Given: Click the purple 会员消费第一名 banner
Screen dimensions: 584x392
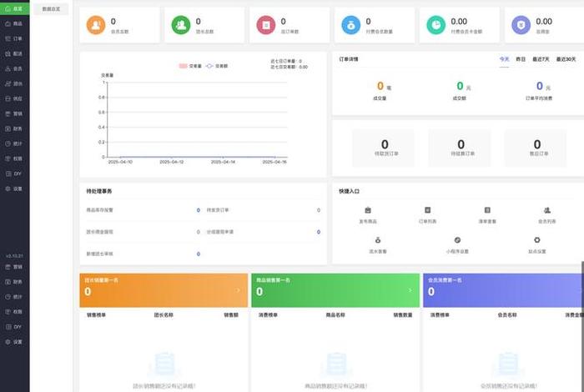Looking at the screenshot, I should [503, 290].
